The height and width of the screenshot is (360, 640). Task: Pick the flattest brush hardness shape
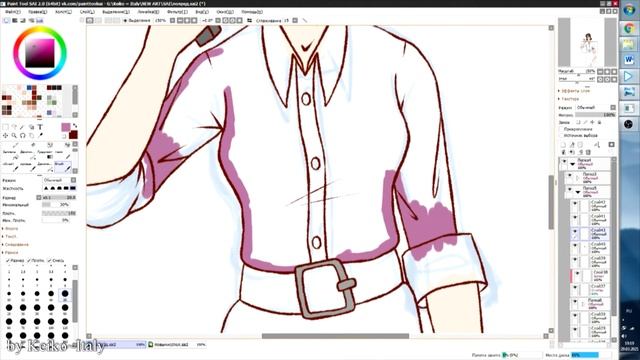click(x=73, y=188)
